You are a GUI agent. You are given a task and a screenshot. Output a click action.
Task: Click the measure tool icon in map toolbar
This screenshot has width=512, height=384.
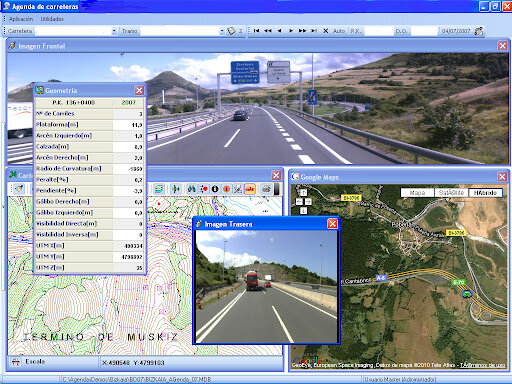click(x=238, y=189)
